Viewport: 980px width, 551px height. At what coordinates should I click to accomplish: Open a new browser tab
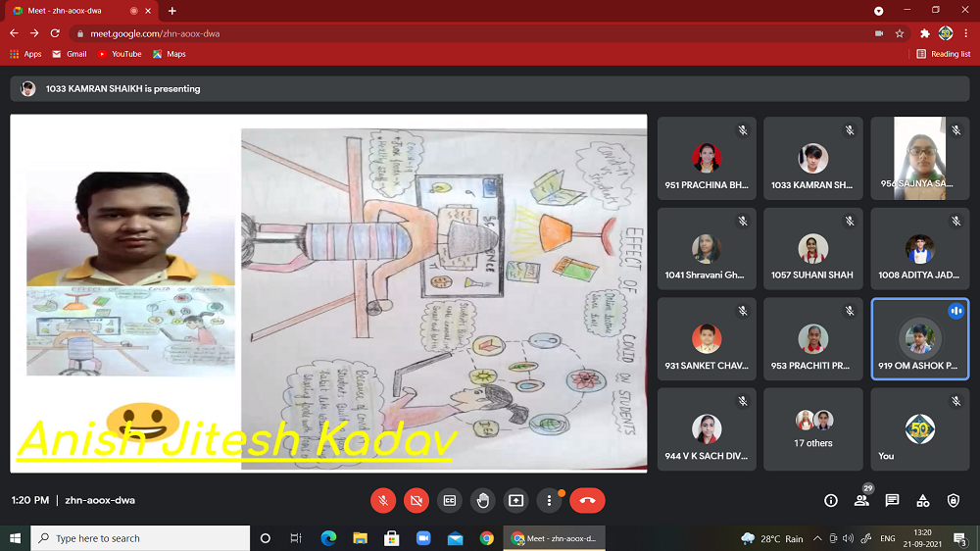(172, 11)
